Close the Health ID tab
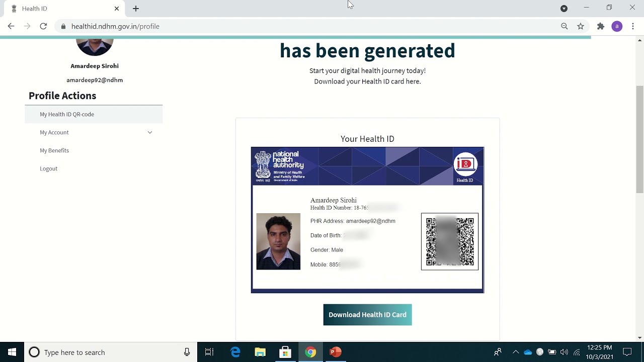The width and height of the screenshot is (644, 362). pyautogui.click(x=117, y=9)
